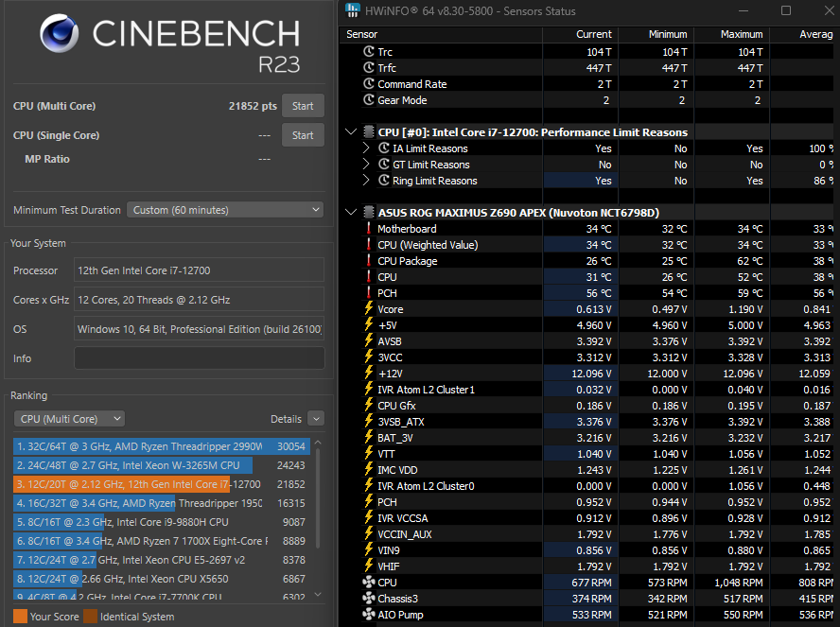Click the thermometer icon beside CPU Package
The image size is (840, 627).
tap(369, 260)
